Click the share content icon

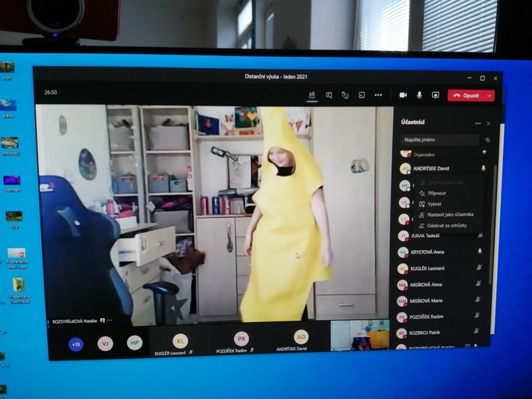pyautogui.click(x=435, y=95)
